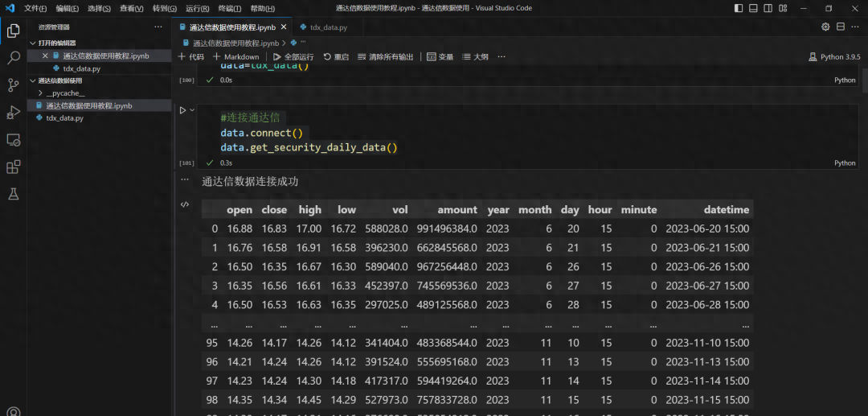Open the 编辑(E) menu

click(x=68, y=8)
